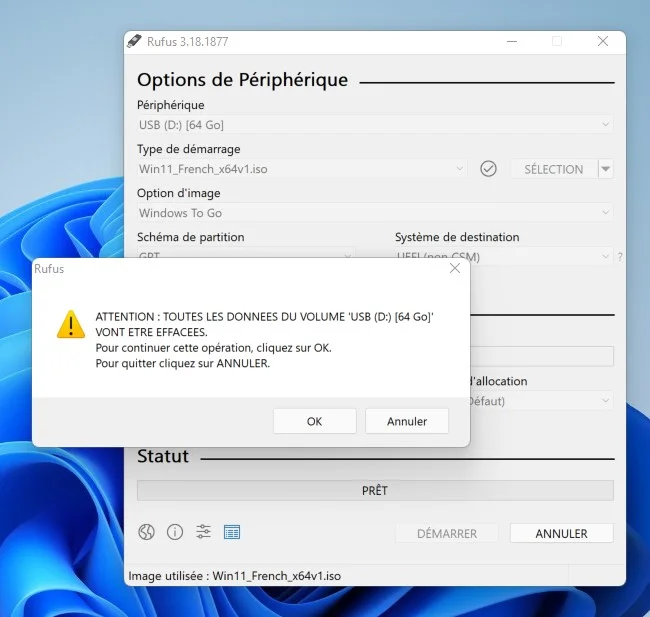
Task: Open the Système de destination dropdown
Action: click(x=504, y=257)
